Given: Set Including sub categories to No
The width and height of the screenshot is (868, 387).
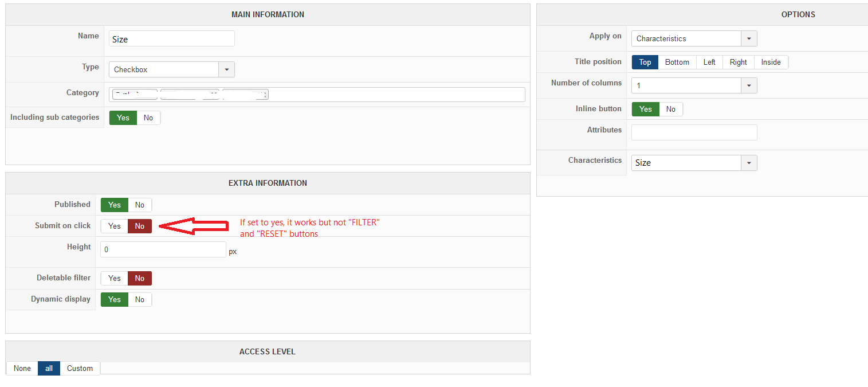Looking at the screenshot, I should click(148, 118).
